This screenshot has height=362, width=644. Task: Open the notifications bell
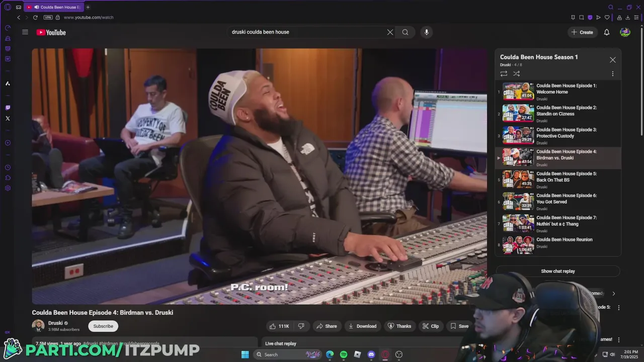click(x=607, y=32)
